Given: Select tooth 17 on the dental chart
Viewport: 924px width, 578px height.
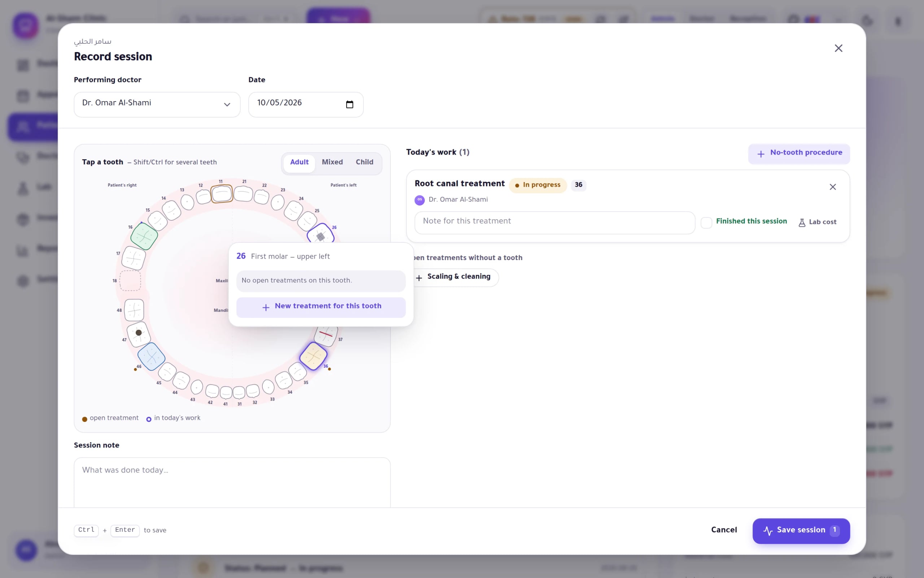Looking at the screenshot, I should tap(133, 258).
